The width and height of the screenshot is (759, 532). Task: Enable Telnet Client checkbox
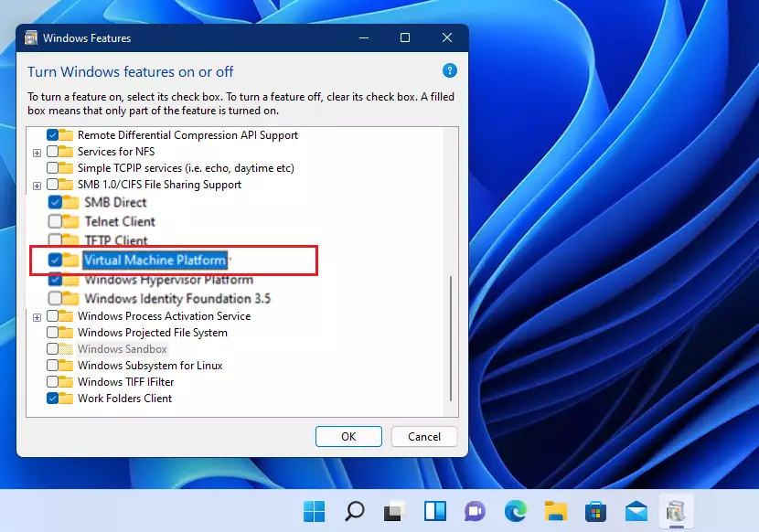click(x=55, y=221)
